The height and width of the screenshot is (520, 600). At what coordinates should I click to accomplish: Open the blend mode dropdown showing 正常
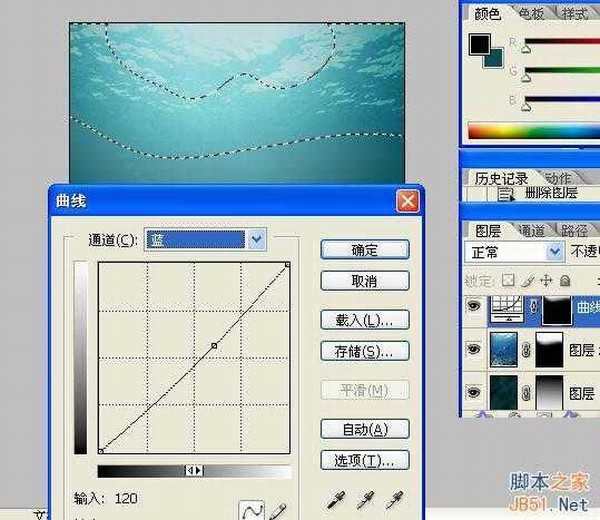click(514, 252)
